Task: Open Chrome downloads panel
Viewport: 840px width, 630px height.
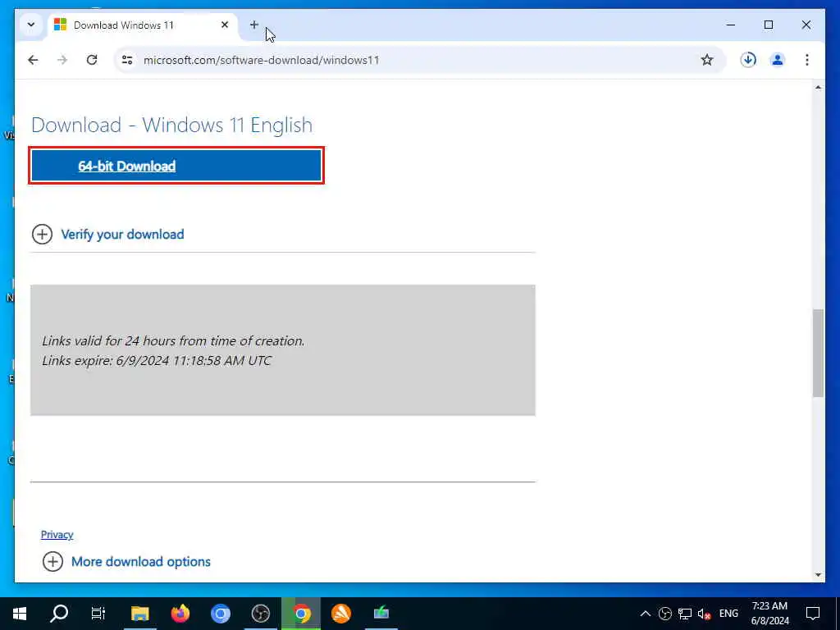Action: pyautogui.click(x=748, y=60)
